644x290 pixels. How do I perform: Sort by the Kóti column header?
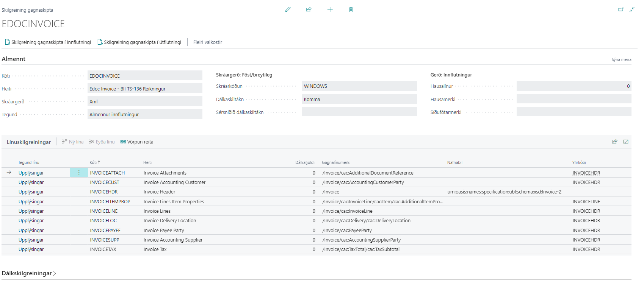pos(94,162)
